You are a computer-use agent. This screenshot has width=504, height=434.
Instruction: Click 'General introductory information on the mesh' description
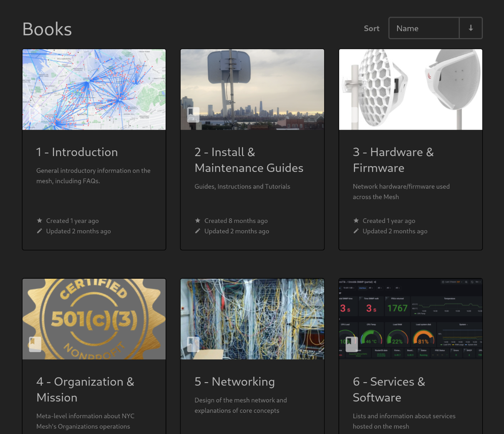coord(93,176)
